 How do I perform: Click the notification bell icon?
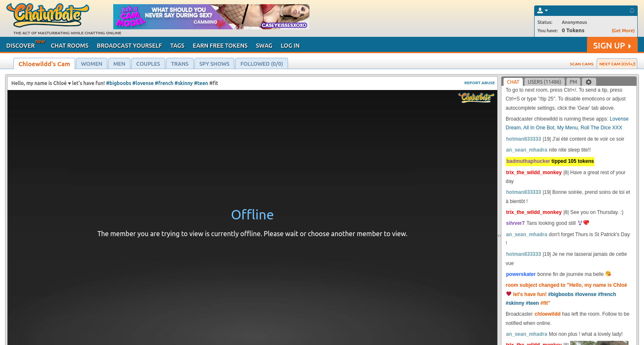(x=632, y=10)
